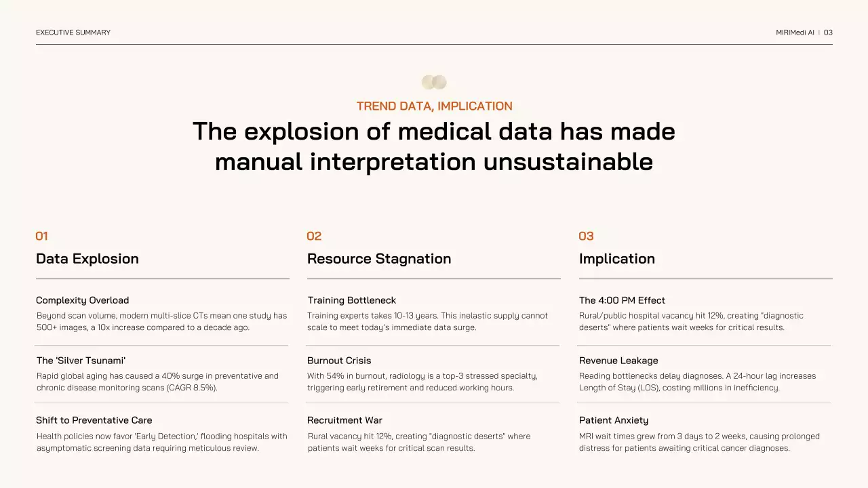Click the Training Bottleneck item title
The width and height of the screenshot is (868, 488).
(x=352, y=300)
